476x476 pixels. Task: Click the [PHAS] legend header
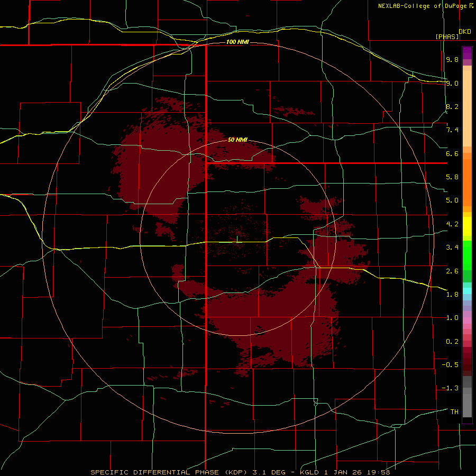[x=447, y=36]
